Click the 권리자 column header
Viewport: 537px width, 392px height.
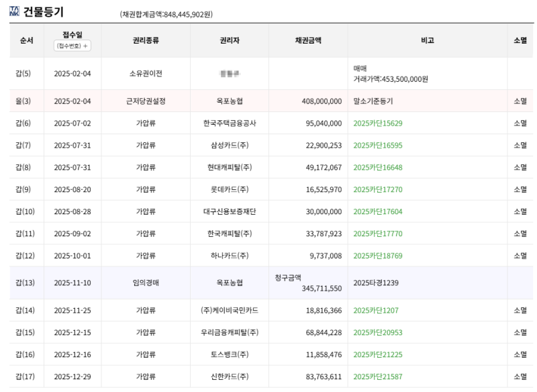click(230, 40)
